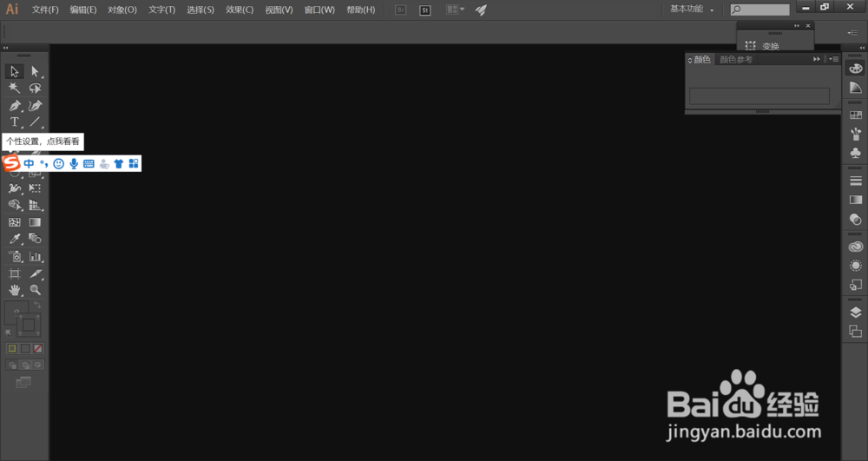Viewport: 868px width, 461px height.
Task: Select the Gradient tool in toolbox
Action: click(36, 222)
